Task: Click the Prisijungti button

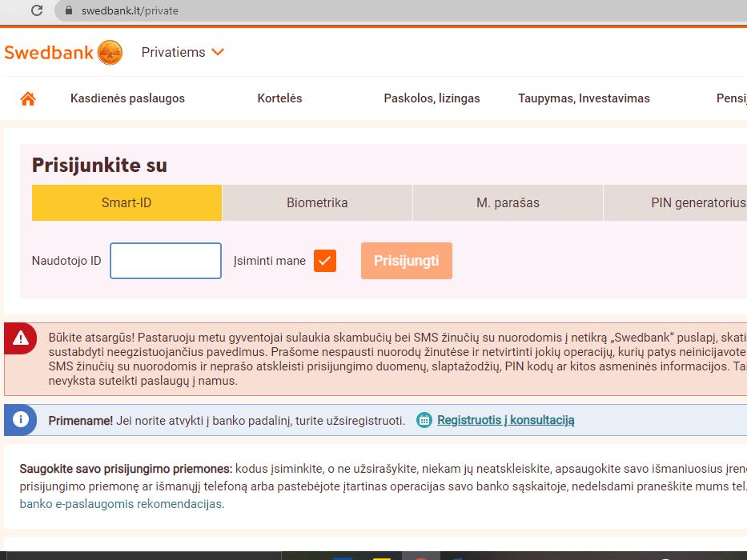Action: tap(407, 261)
